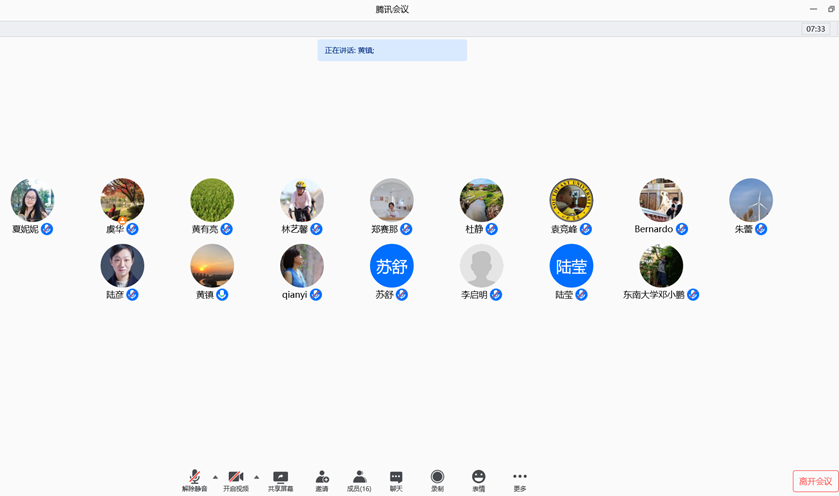The width and height of the screenshot is (839, 496).
Task: Click the participant name qianyi
Action: 294,295
